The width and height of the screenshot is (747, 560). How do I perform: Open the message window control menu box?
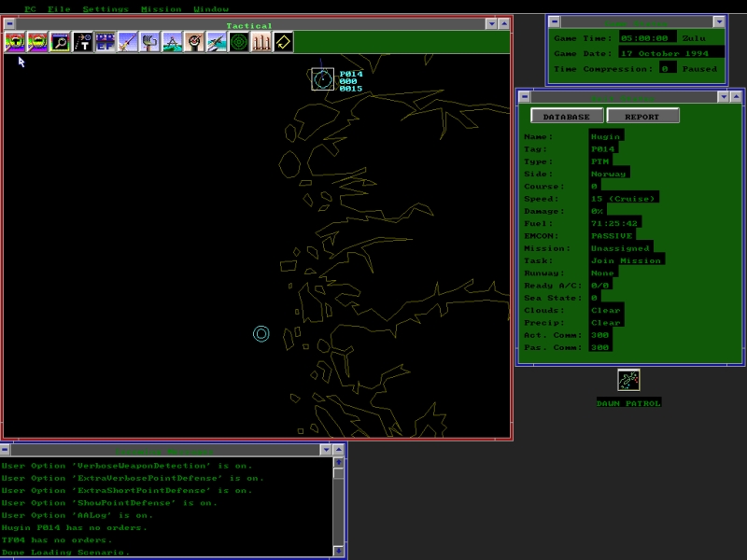[x=5, y=450]
